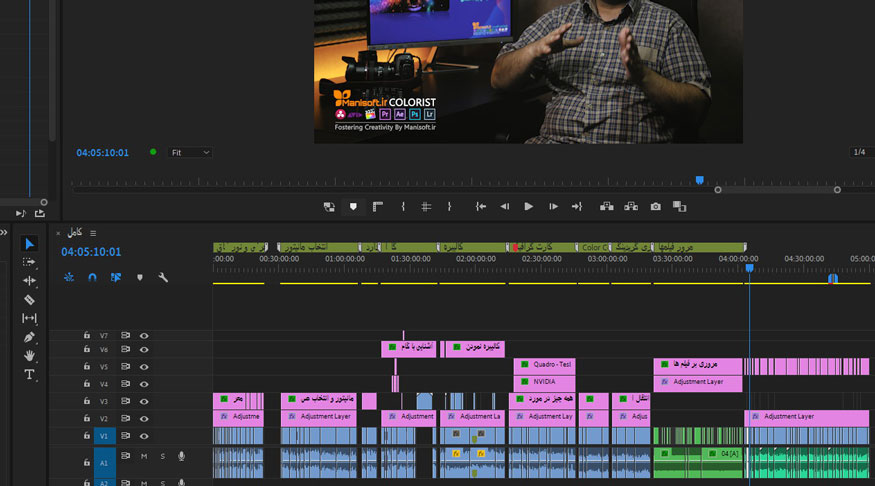
Task: Hide the V2 track output eye
Action: 144,419
